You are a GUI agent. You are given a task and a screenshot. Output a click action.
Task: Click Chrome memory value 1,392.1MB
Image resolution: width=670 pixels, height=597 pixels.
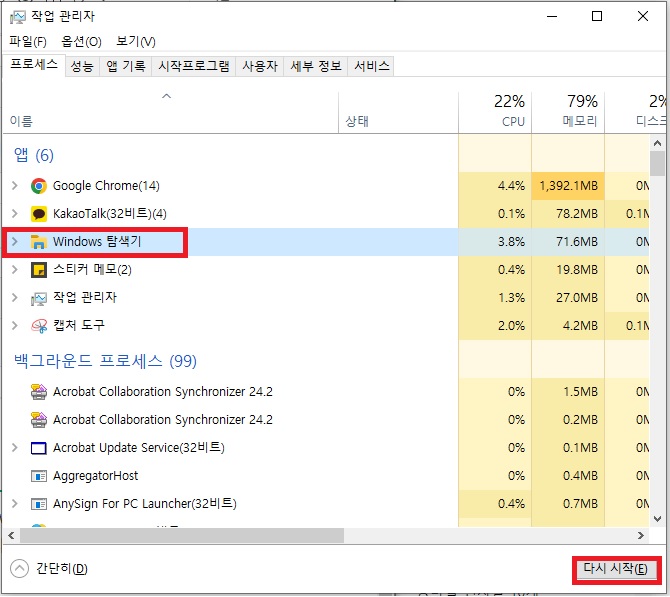coord(568,186)
